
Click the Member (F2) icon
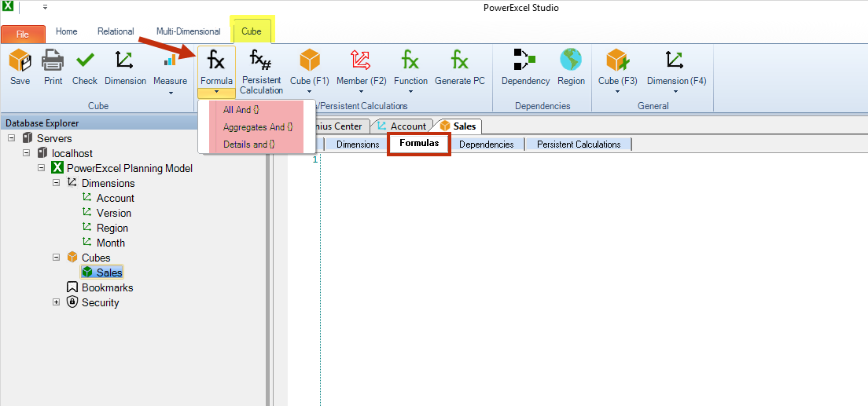click(361, 60)
